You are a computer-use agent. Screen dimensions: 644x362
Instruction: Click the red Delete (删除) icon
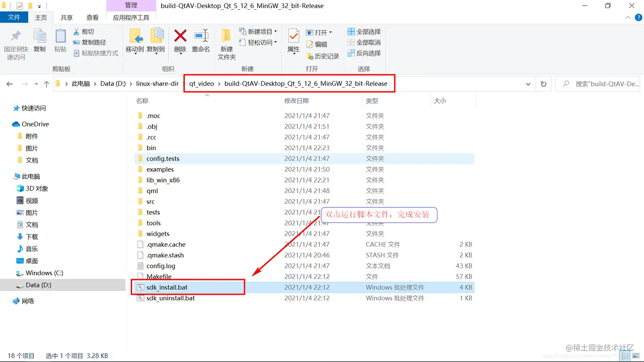coord(180,36)
